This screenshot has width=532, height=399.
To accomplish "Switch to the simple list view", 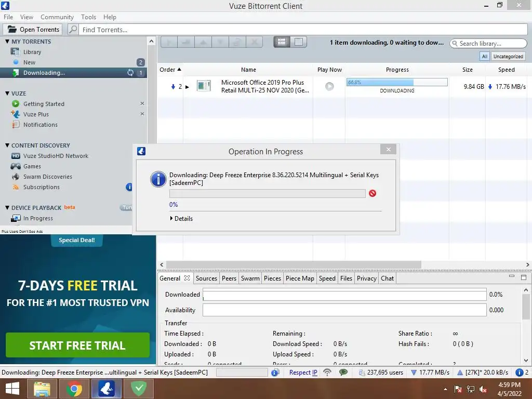I will [299, 42].
